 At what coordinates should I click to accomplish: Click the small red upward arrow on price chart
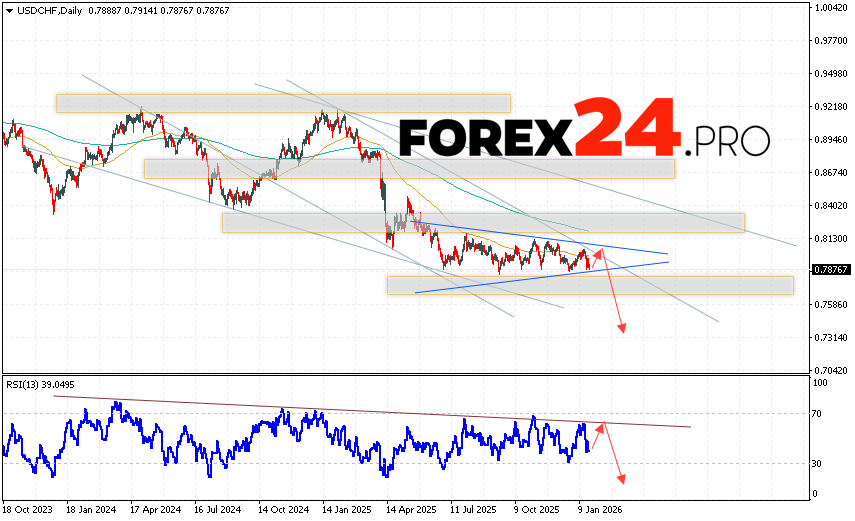click(x=602, y=252)
